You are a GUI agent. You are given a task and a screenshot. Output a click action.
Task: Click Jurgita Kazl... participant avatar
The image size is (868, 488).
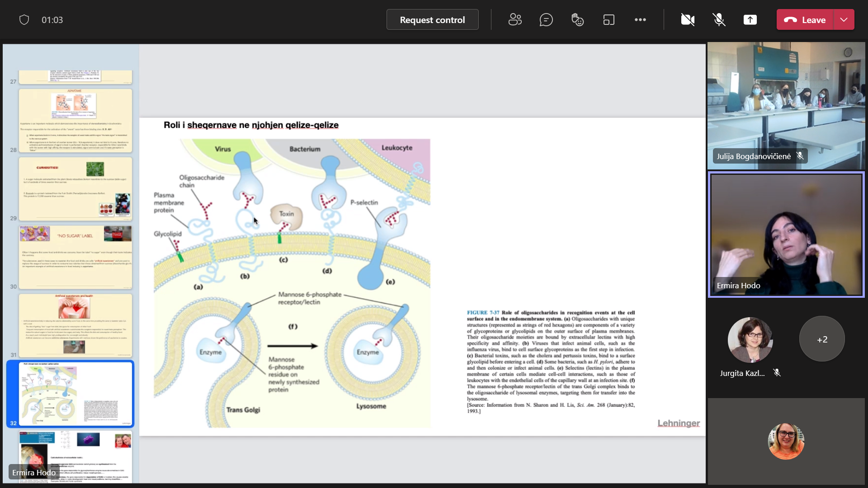750,340
